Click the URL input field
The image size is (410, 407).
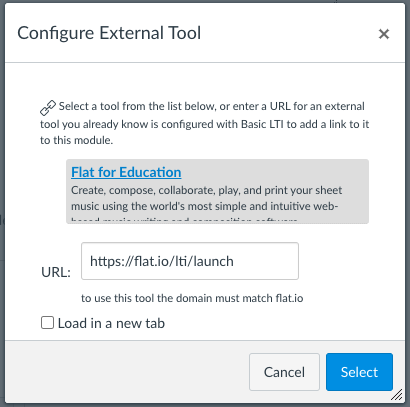[x=190, y=261]
